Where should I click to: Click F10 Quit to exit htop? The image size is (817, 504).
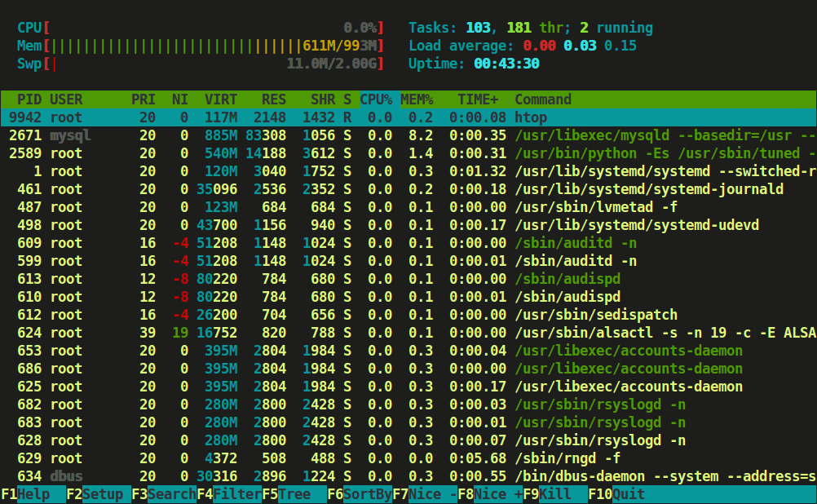pyautogui.click(x=628, y=494)
